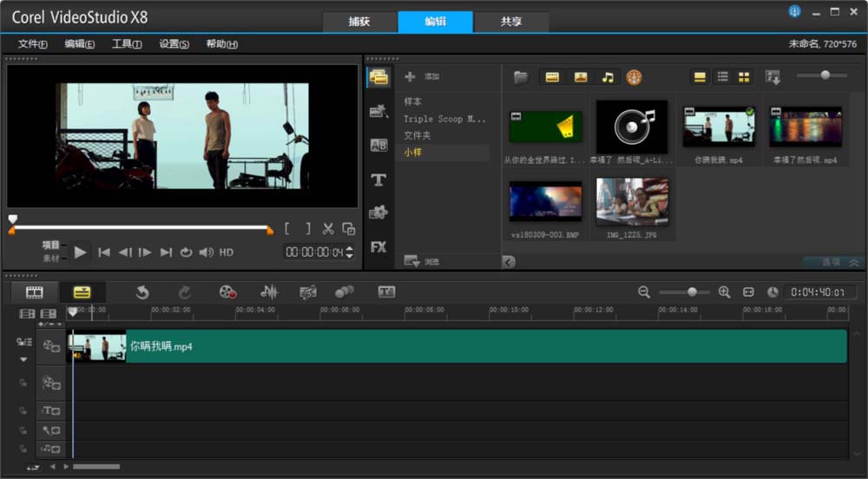Open the Media library panel
This screenshot has height=479, width=868.
(378, 77)
